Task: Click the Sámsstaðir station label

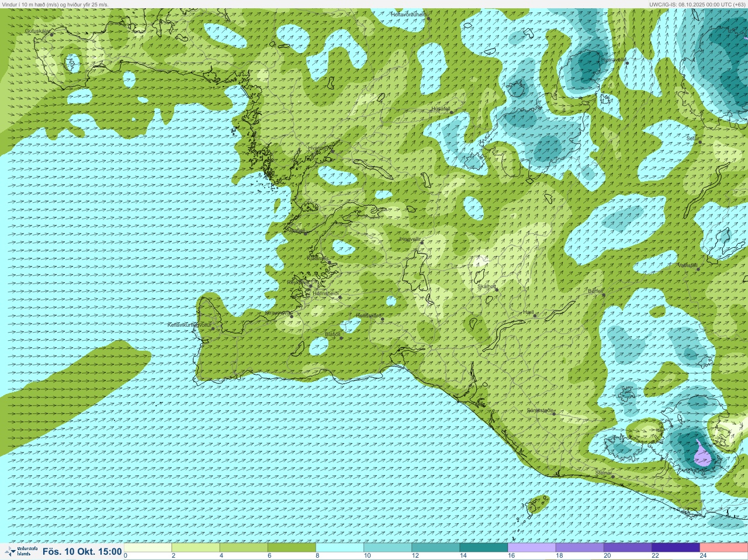Action: coord(540,410)
